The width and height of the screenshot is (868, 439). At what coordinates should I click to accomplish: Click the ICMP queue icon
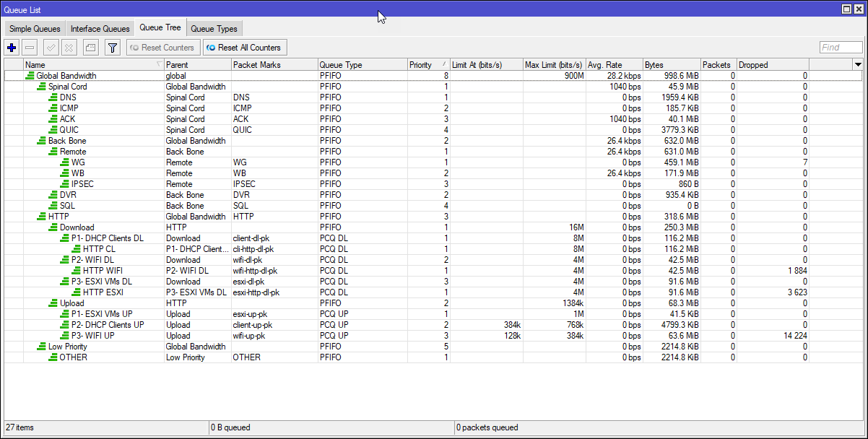[53, 108]
